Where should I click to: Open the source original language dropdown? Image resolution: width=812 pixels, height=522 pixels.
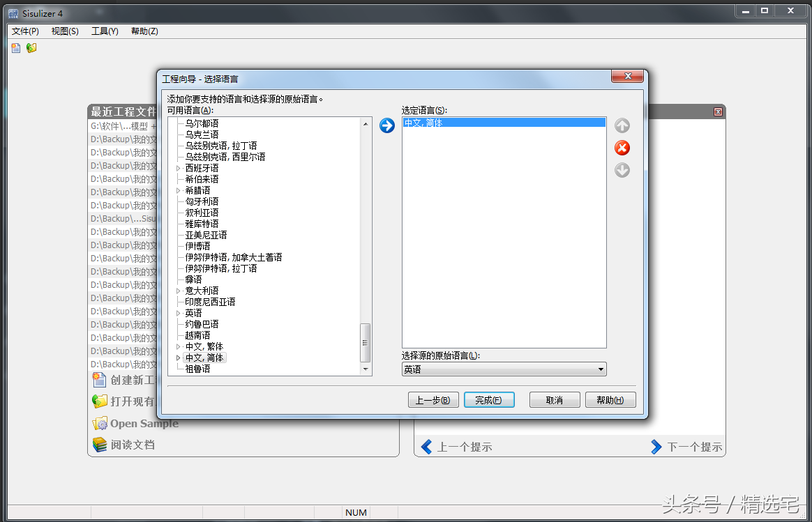point(601,369)
